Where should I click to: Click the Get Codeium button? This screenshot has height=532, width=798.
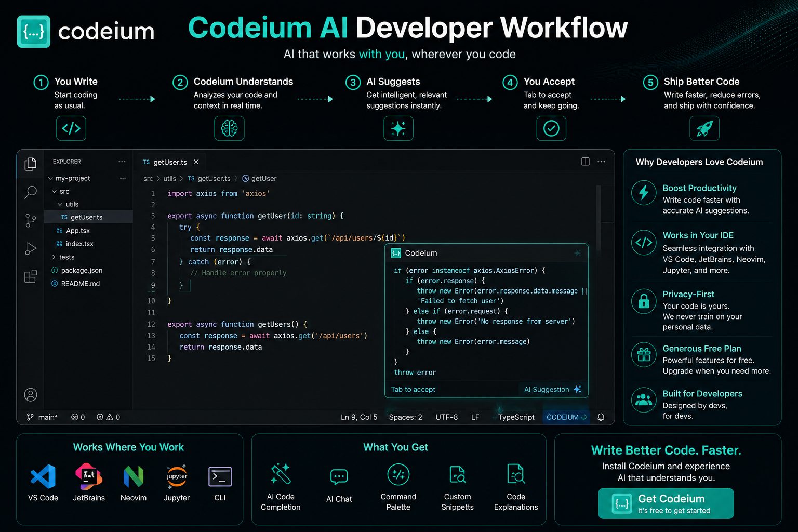666,503
